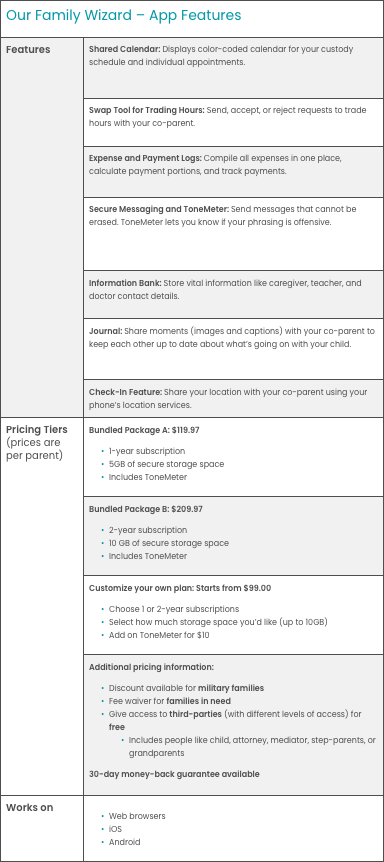This screenshot has height=862, width=384.
Task: Select the Features row header
Action: coord(28,49)
